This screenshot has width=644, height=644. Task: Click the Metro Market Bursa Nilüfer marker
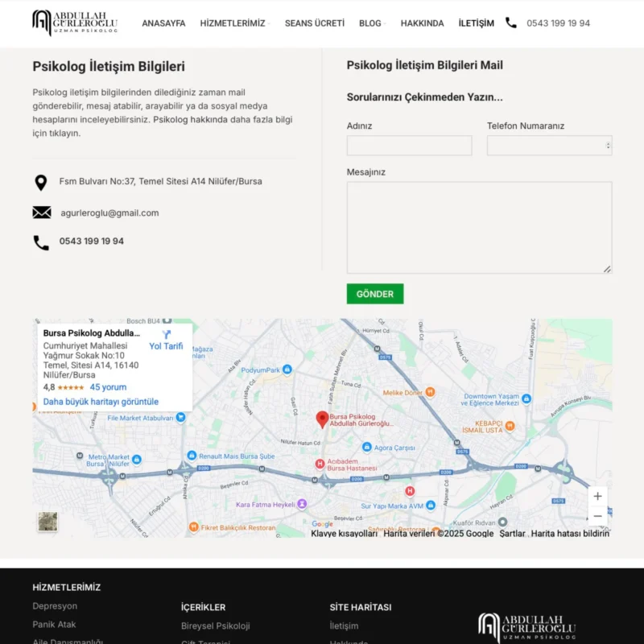137,460
